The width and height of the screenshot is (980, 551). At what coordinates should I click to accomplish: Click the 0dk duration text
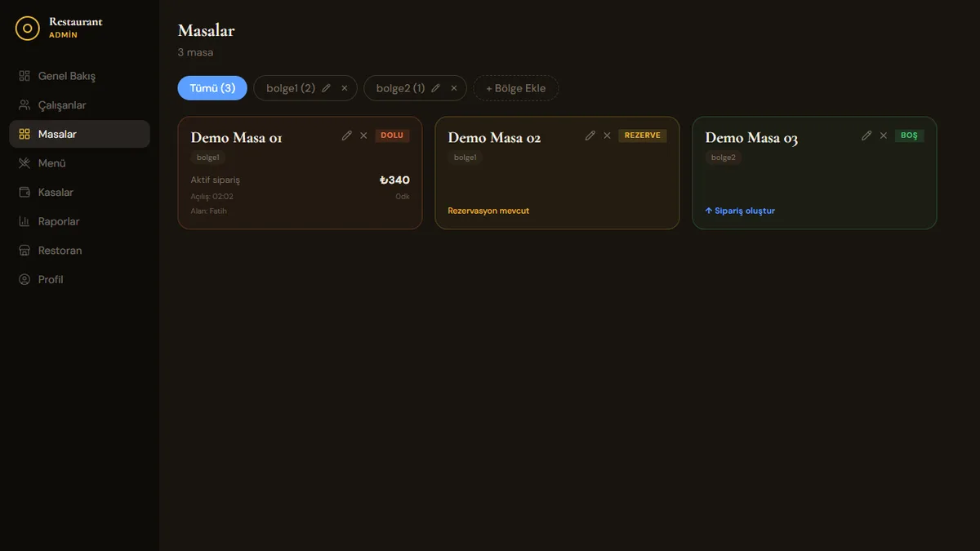pos(403,197)
